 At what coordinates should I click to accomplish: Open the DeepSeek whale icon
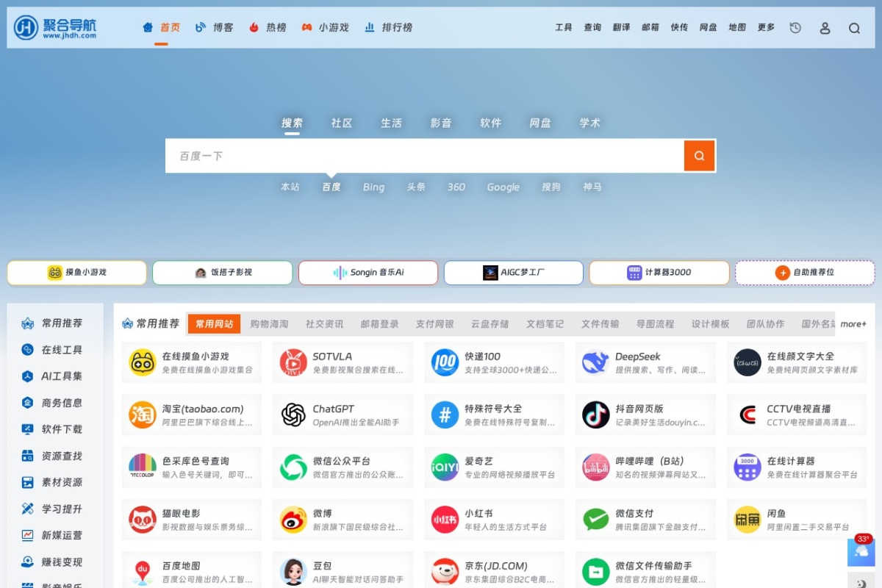(x=595, y=362)
